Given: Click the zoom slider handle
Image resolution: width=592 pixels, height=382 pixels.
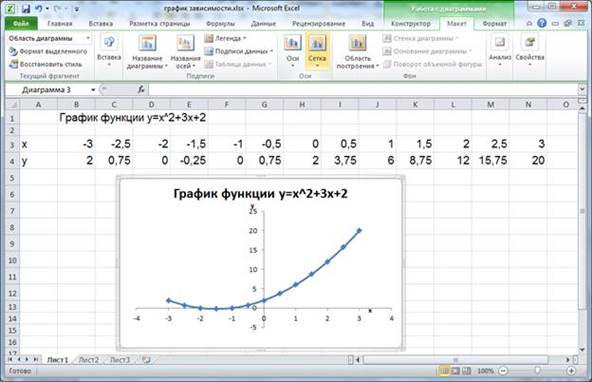Looking at the screenshot, I should 537,371.
